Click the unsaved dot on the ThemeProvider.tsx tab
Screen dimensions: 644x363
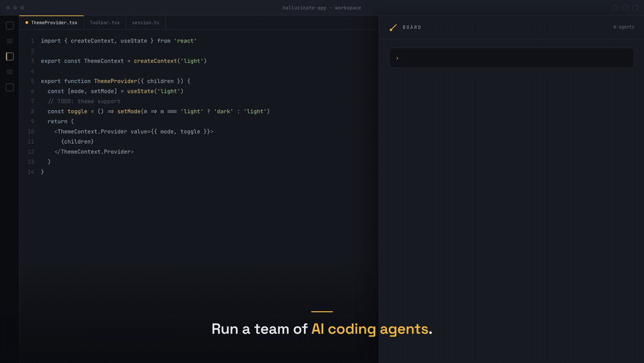pos(26,23)
